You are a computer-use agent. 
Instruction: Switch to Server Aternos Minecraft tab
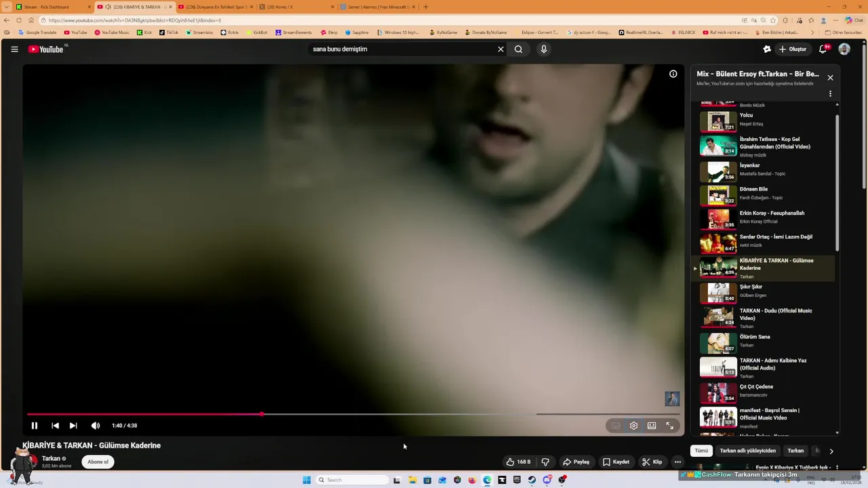tap(378, 7)
